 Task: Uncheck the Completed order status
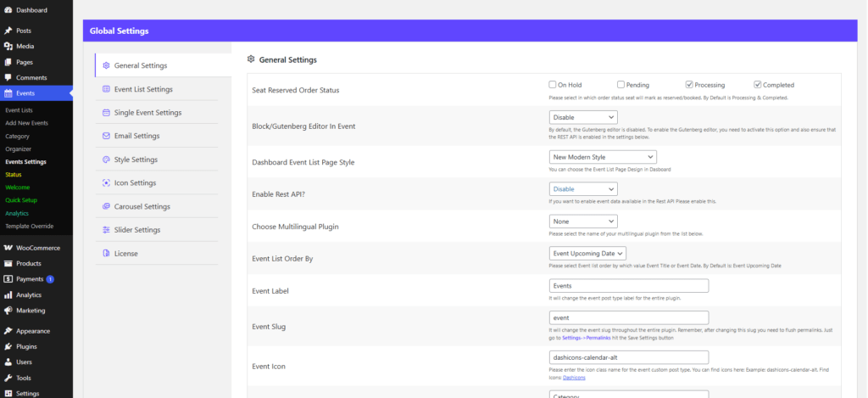tap(757, 85)
